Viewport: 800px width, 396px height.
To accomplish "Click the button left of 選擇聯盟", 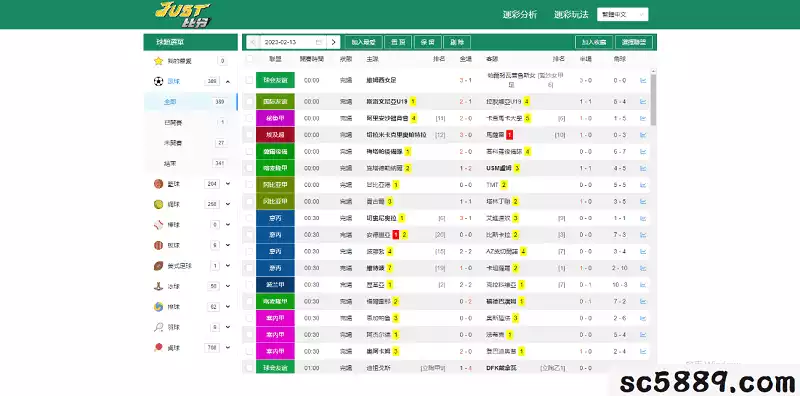I will pos(594,42).
